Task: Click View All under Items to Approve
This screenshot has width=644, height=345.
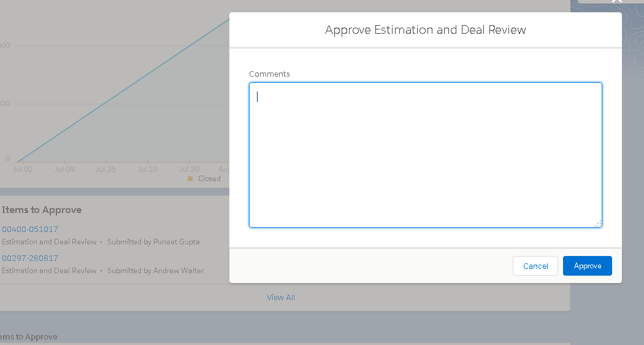Action: 281,297
